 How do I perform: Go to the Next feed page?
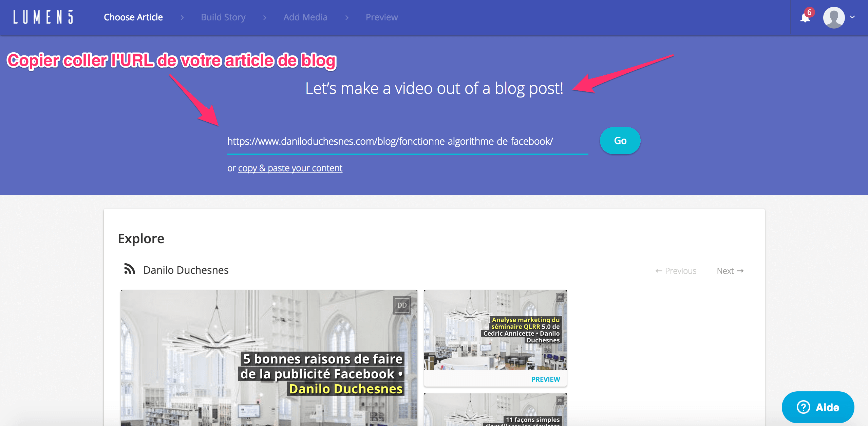730,271
